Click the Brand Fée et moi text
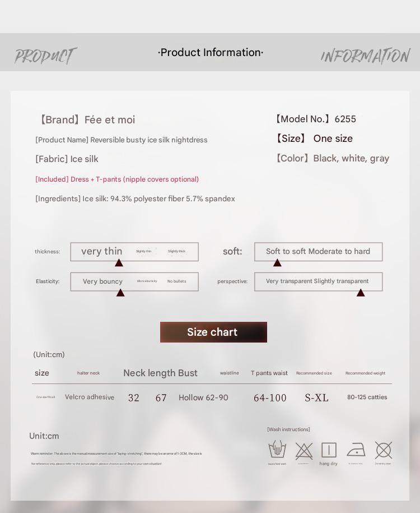 coord(86,120)
